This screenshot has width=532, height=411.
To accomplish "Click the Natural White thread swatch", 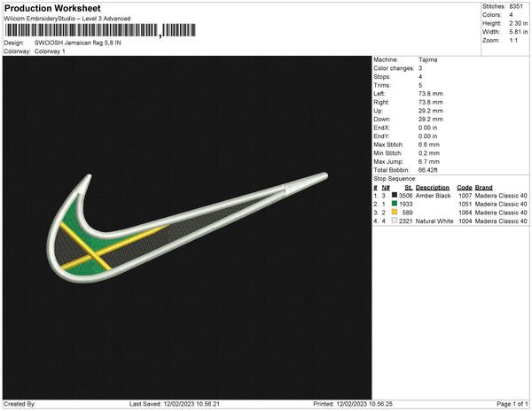I will click(395, 221).
